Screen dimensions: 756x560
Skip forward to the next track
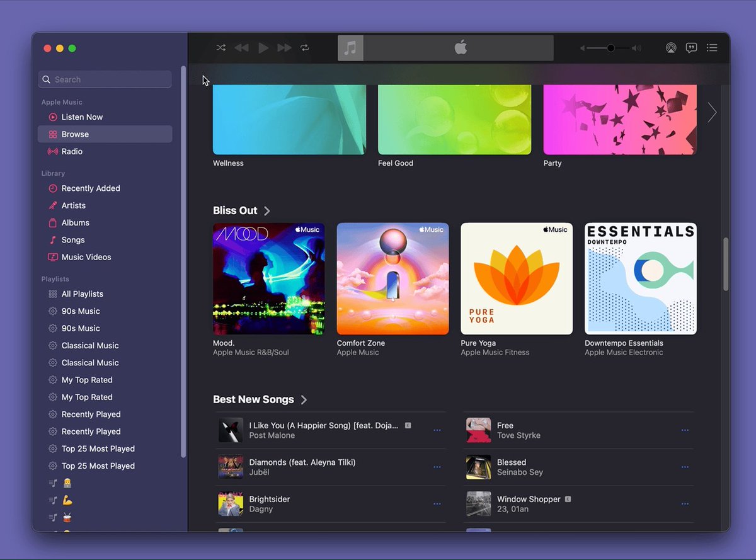[x=285, y=48]
